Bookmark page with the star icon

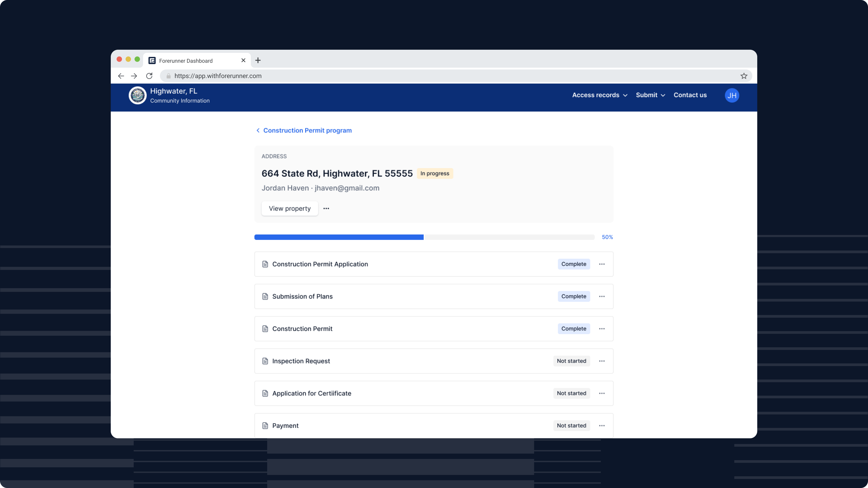[744, 76]
